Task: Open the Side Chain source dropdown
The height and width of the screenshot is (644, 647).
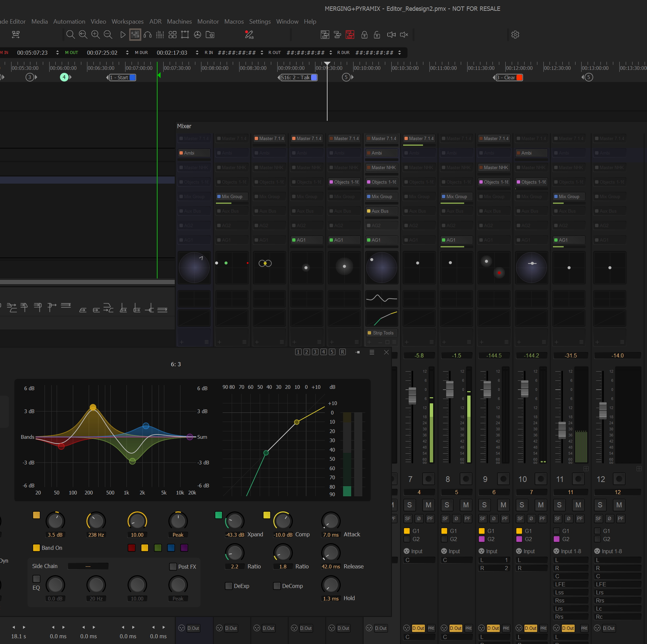Action: pyautogui.click(x=88, y=566)
